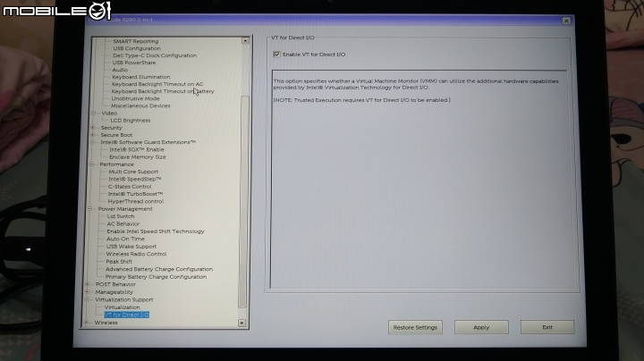This screenshot has height=361, width=644.
Task: Select AC Behavior
Action: (123, 224)
